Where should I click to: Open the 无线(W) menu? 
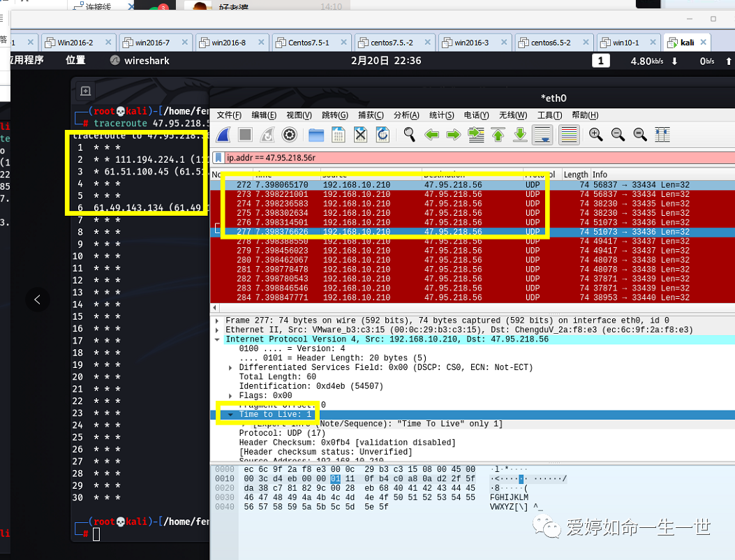513,115
